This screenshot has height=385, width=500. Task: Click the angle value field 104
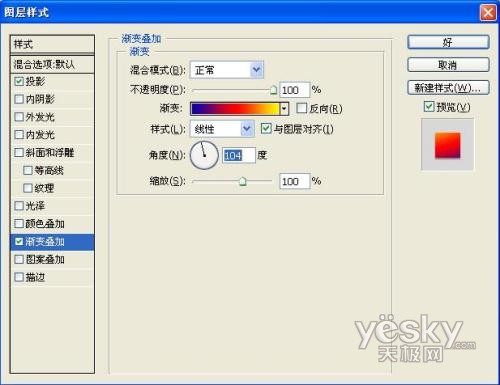[239, 155]
